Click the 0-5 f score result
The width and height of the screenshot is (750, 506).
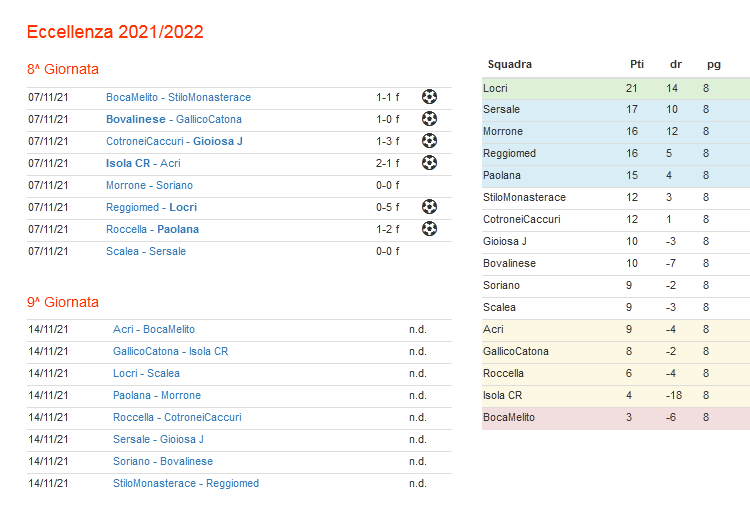click(387, 207)
